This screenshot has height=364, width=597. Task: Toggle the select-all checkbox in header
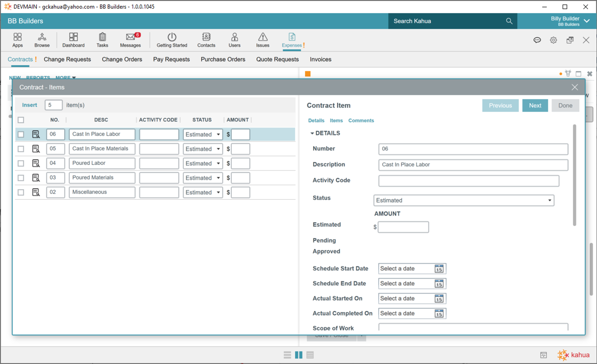(21, 120)
